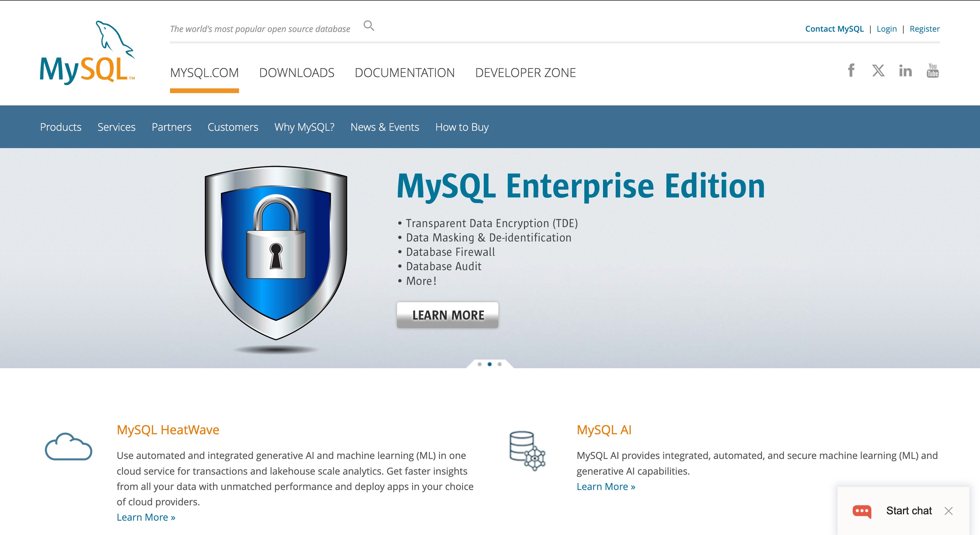Switch to the DOWNLOADS tab
Viewport: 980px width, 535px height.
[x=296, y=72]
